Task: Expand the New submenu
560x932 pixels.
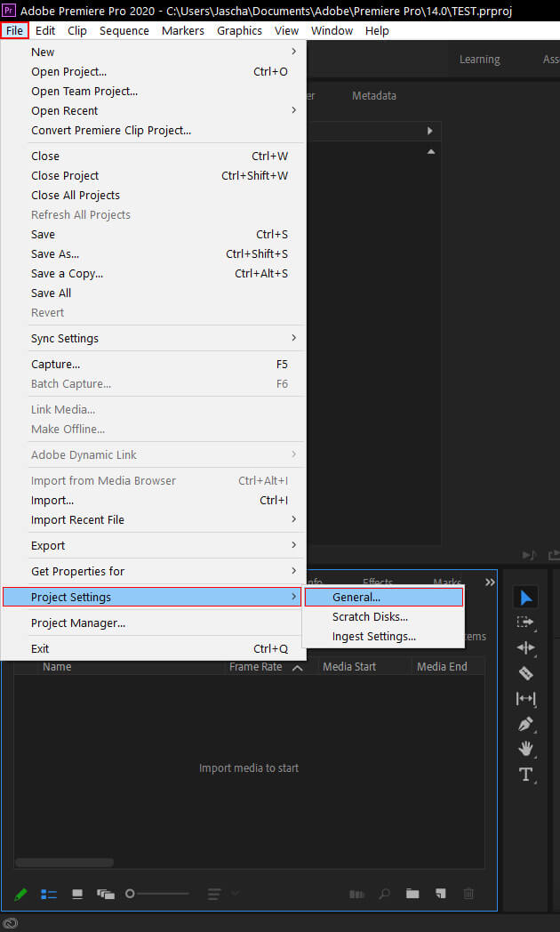Action: coord(153,52)
